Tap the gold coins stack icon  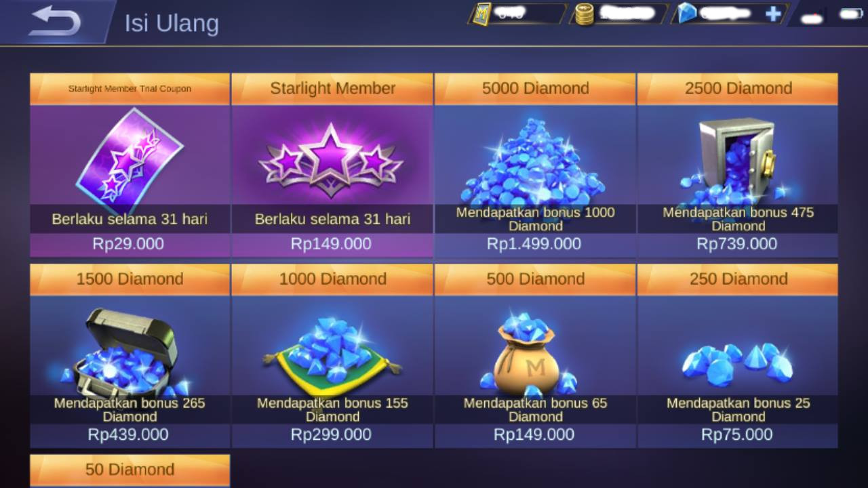[583, 14]
